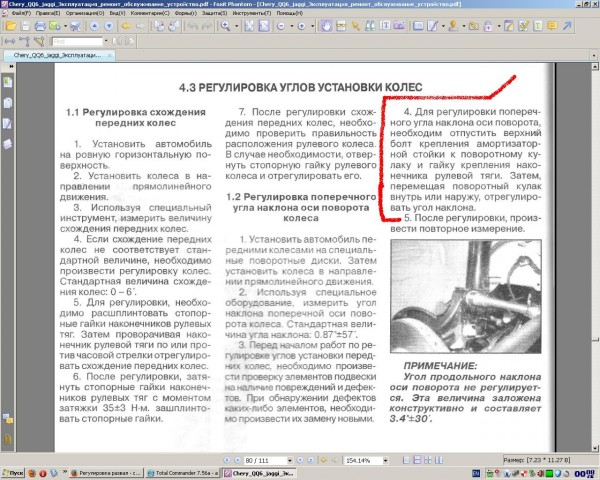Click the distance measure tool icon

(x=10, y=41)
